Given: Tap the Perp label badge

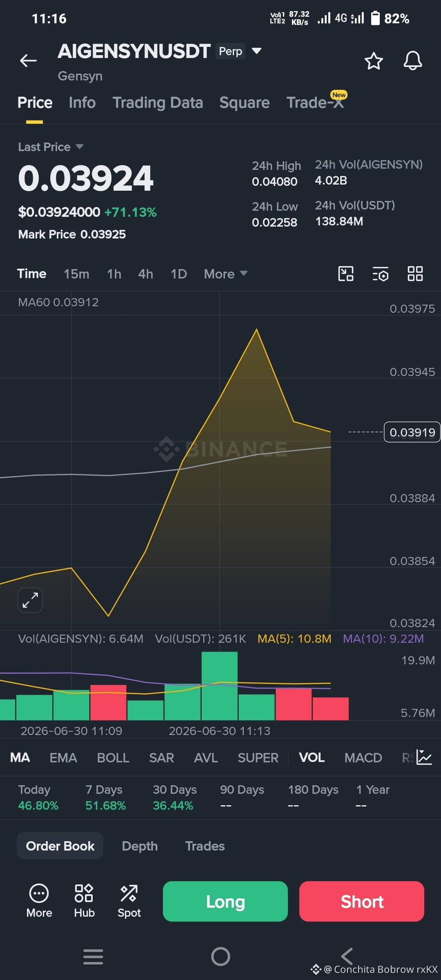Looking at the screenshot, I should (231, 51).
